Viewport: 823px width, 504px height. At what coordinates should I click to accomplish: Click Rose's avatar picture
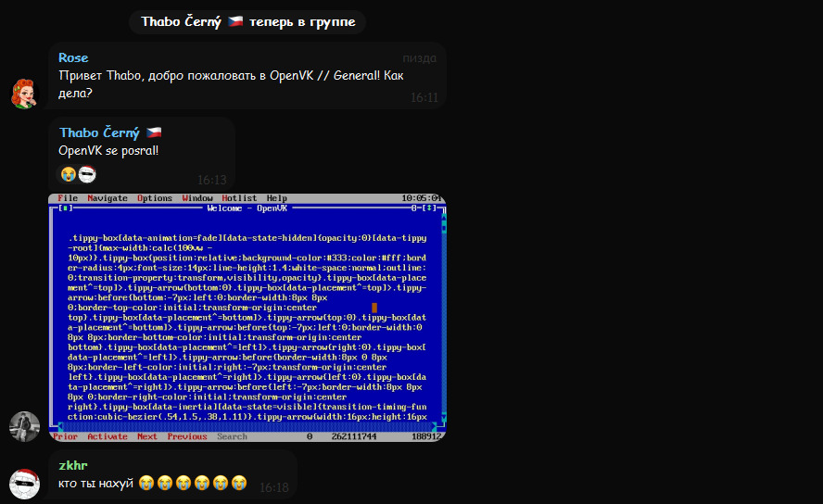click(24, 94)
